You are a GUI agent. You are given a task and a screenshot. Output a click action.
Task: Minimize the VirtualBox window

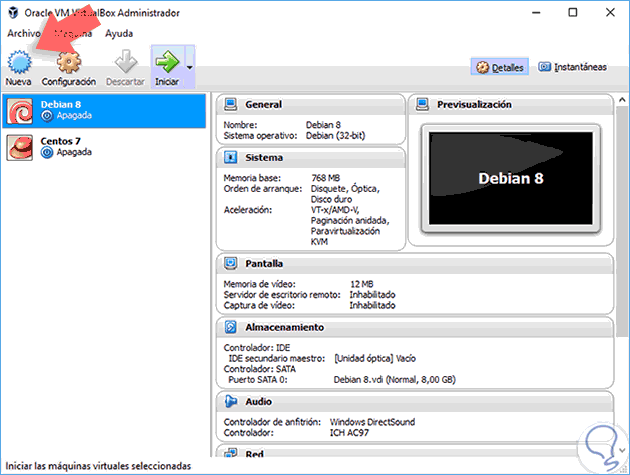coord(536,13)
